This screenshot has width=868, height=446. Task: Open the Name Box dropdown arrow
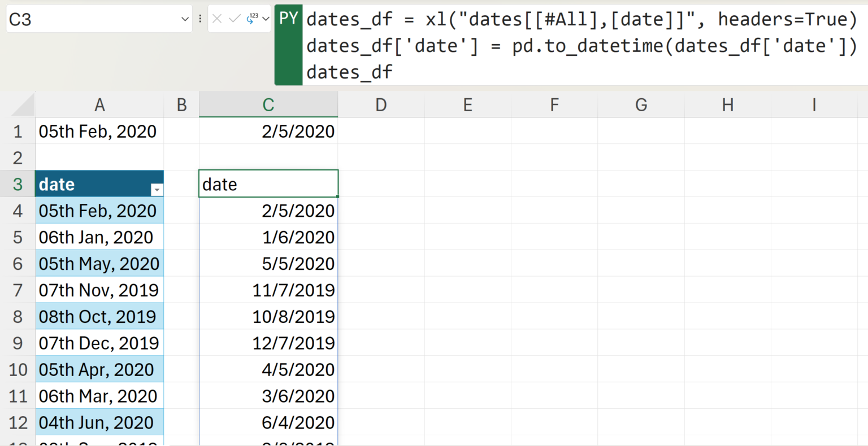pyautogui.click(x=185, y=19)
